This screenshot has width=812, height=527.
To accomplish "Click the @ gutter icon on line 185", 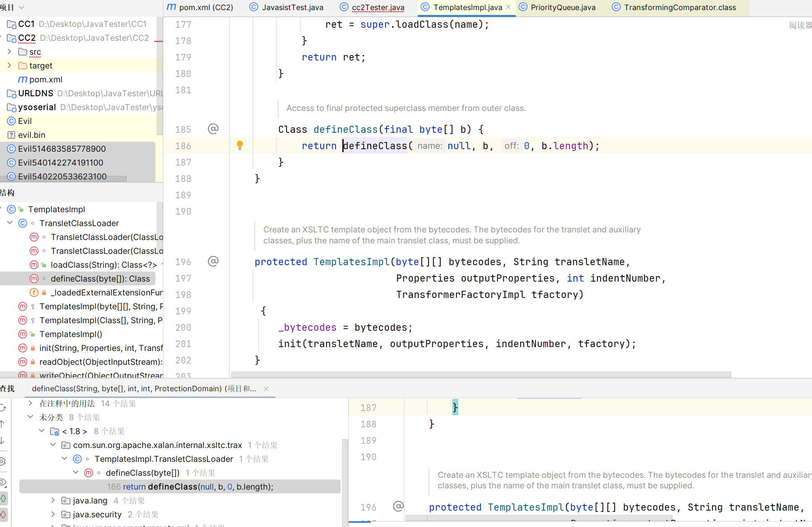I will [x=213, y=129].
